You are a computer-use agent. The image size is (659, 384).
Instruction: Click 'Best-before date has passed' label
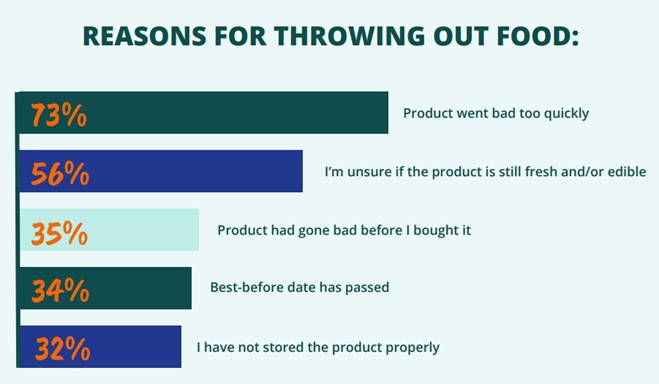300,287
